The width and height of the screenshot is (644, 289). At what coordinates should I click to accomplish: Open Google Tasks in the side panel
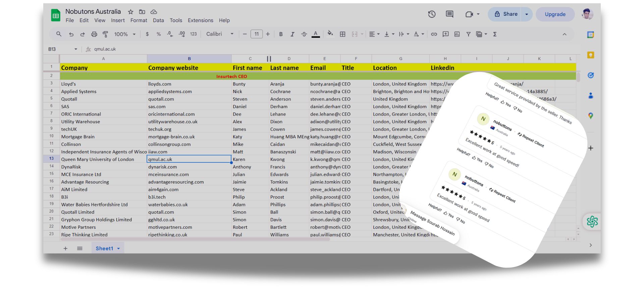click(591, 75)
